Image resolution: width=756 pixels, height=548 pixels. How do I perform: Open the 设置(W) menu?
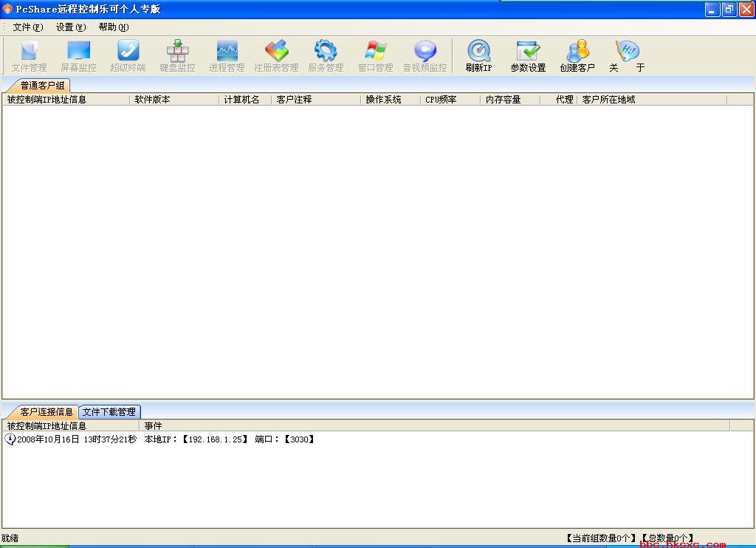pyautogui.click(x=70, y=27)
